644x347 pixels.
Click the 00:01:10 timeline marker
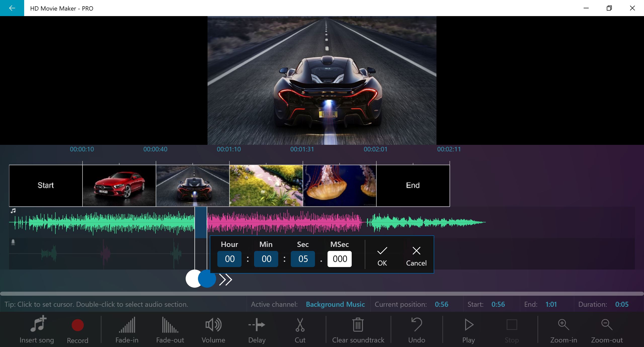(x=229, y=149)
